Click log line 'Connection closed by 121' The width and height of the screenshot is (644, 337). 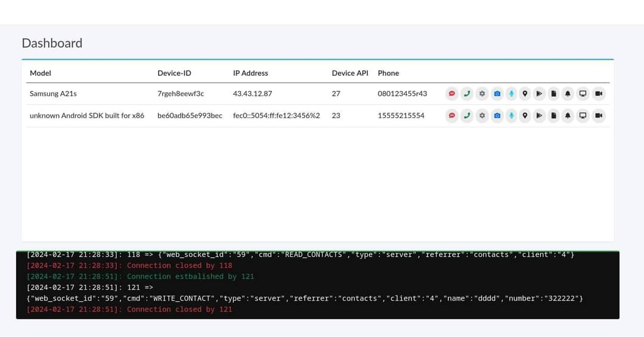[129, 310]
